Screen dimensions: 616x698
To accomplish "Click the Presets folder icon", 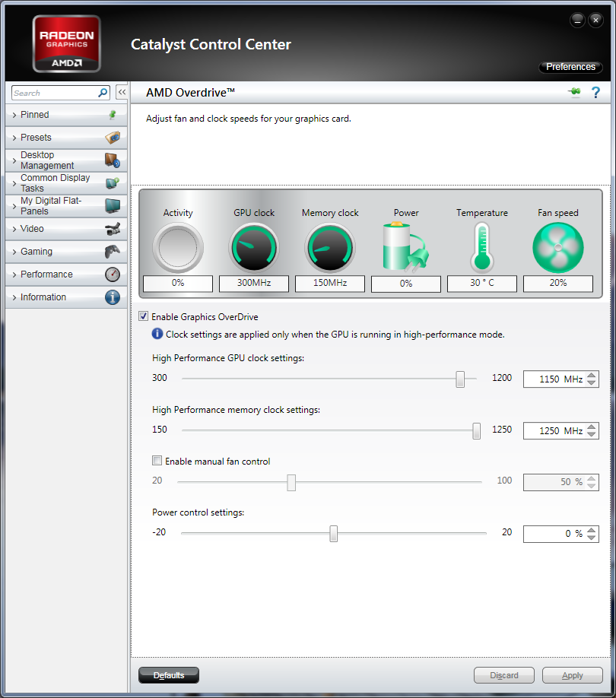I will (113, 137).
